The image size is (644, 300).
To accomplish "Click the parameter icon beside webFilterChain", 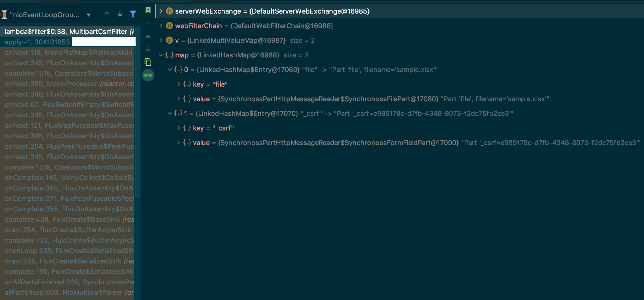I will 169,26.
